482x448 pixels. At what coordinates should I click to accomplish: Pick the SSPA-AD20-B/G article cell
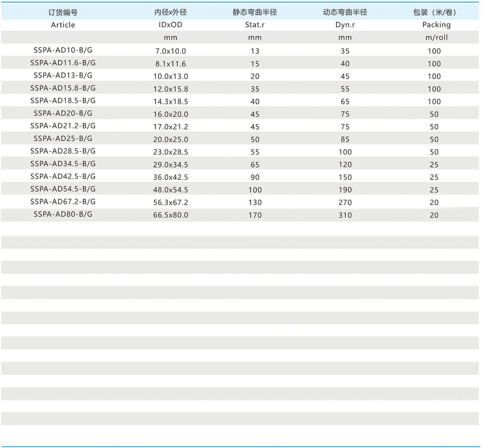63,113
